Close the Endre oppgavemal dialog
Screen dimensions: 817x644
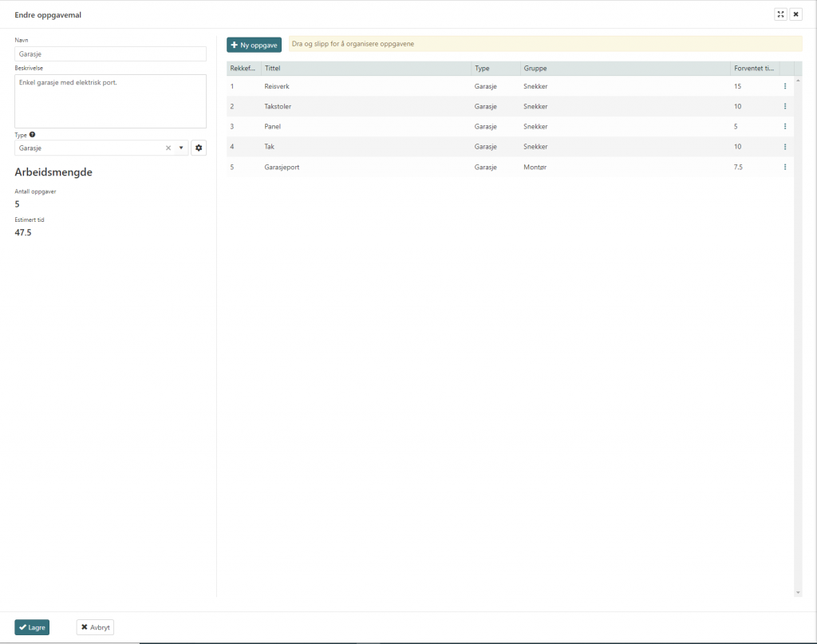coord(795,14)
